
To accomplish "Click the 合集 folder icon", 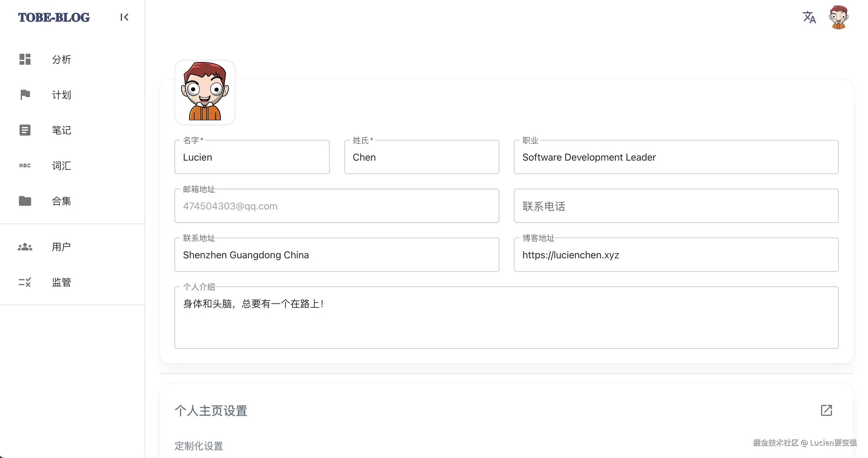I will 25,201.
